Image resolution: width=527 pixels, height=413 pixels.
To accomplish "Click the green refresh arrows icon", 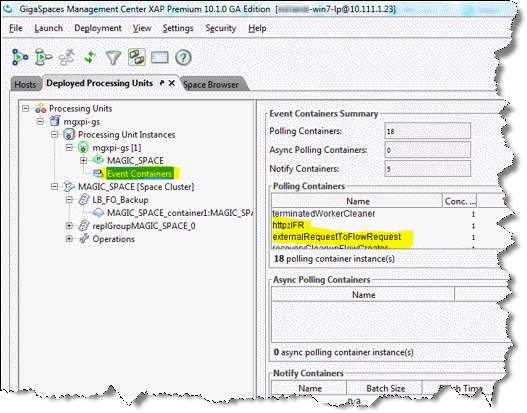I will (x=90, y=57).
